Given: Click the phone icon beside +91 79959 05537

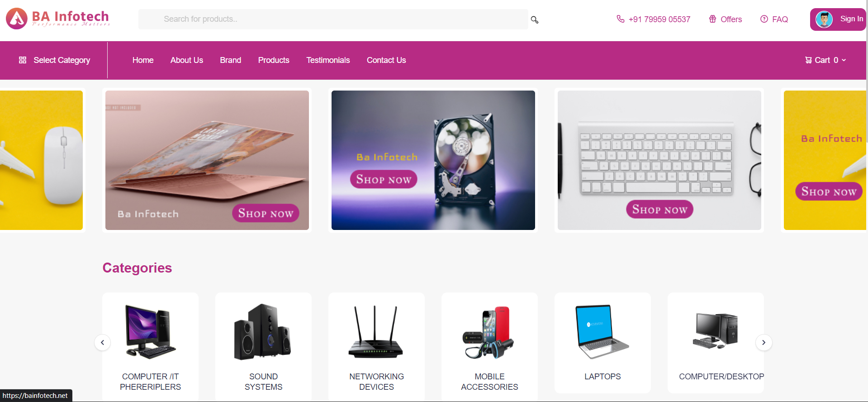Looking at the screenshot, I should pyautogui.click(x=620, y=19).
